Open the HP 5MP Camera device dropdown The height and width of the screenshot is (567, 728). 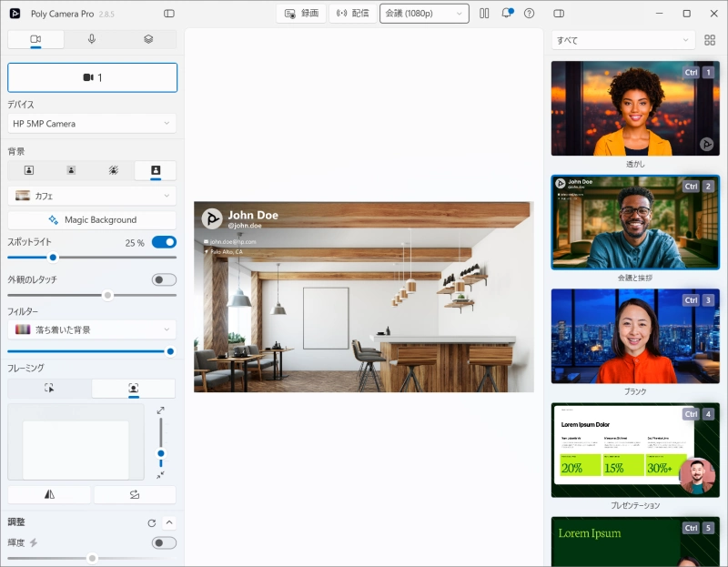tap(92, 123)
